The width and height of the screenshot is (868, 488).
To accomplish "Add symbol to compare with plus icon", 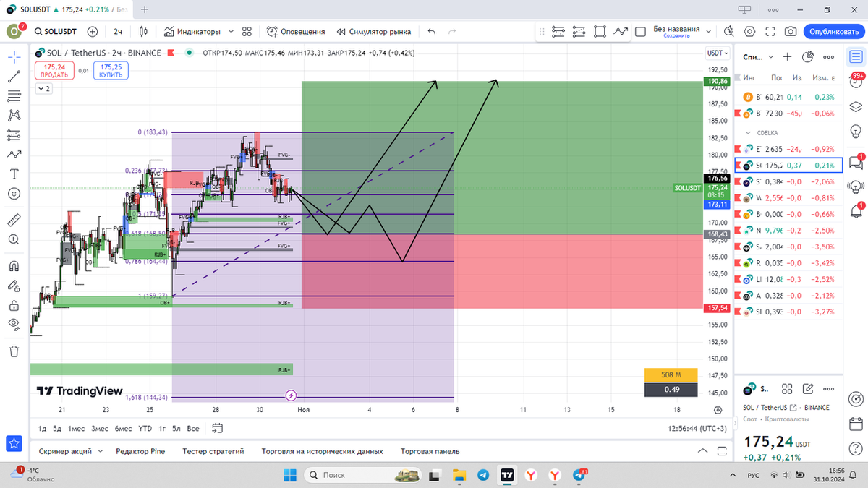I will 93,32.
